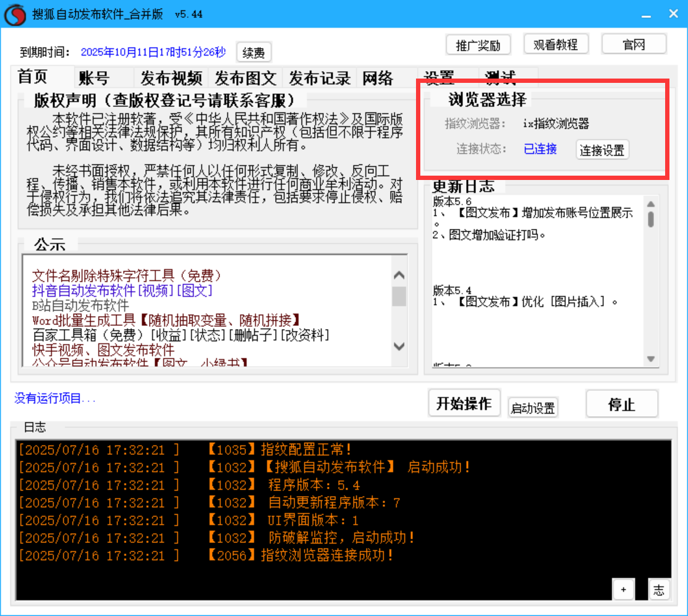Open B站自动发布软件 entry
This screenshot has width=688, height=616.
(x=81, y=305)
